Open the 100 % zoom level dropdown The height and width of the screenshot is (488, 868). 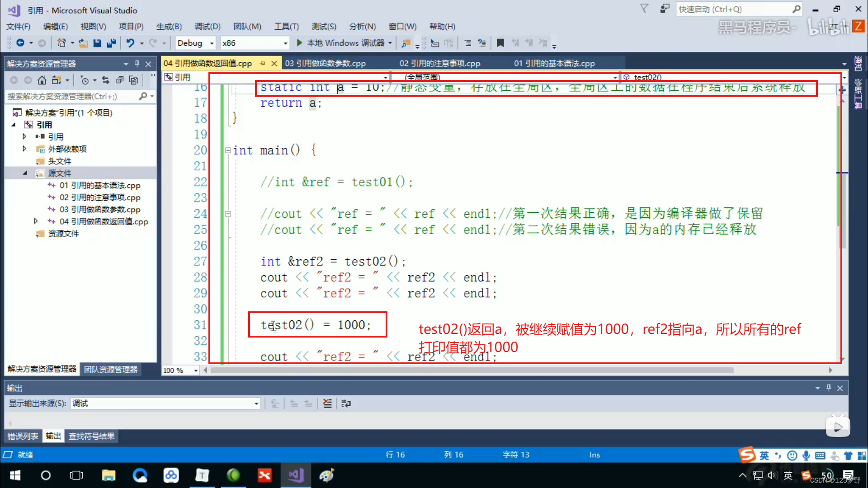pos(195,371)
